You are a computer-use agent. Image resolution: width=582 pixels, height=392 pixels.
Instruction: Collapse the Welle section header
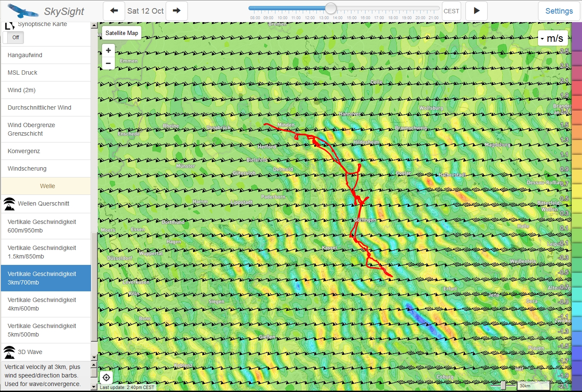47,186
